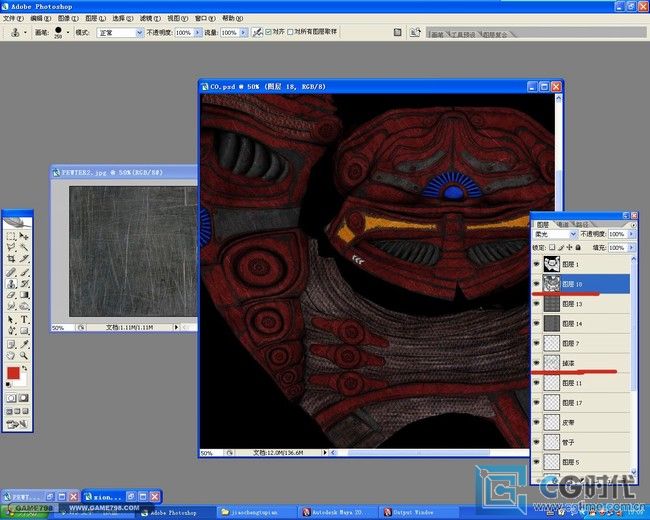Open the 文件(F) menu
This screenshot has width=650, height=520.
(13, 18)
